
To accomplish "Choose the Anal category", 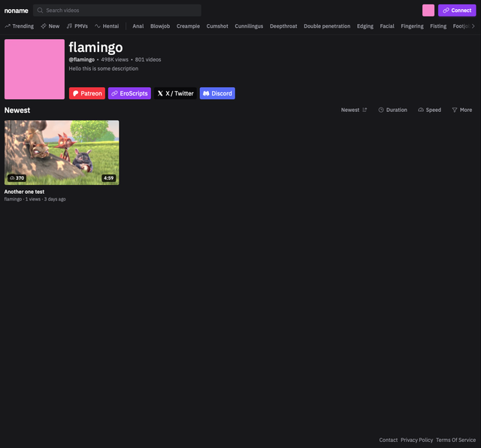I will coord(138,26).
